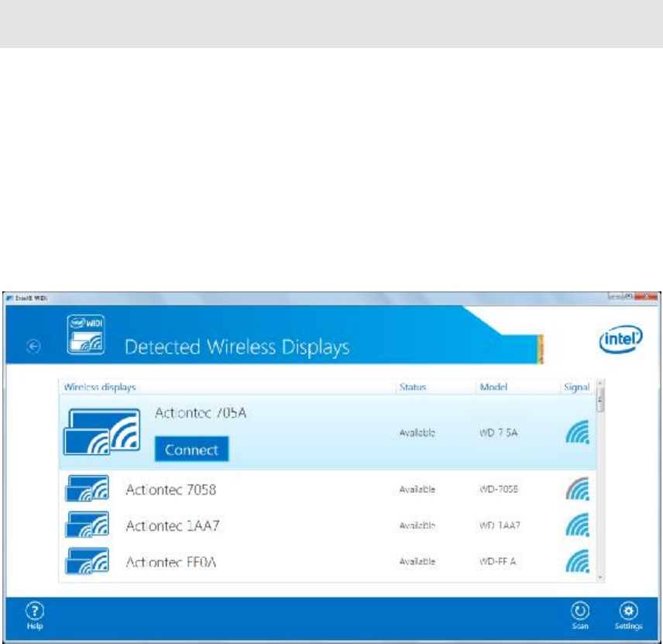Image resolution: width=663 pixels, height=644 pixels.
Task: Click the Intel logo in header
Action: point(620,339)
